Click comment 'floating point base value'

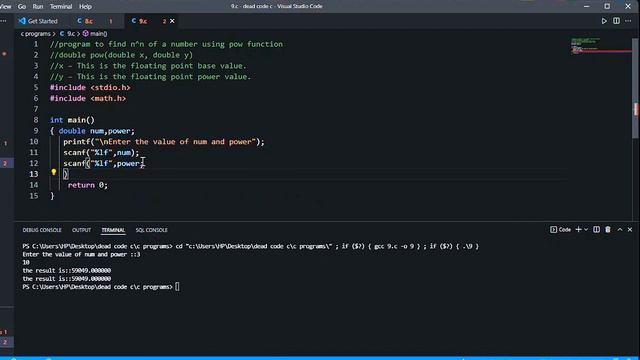tap(148, 66)
